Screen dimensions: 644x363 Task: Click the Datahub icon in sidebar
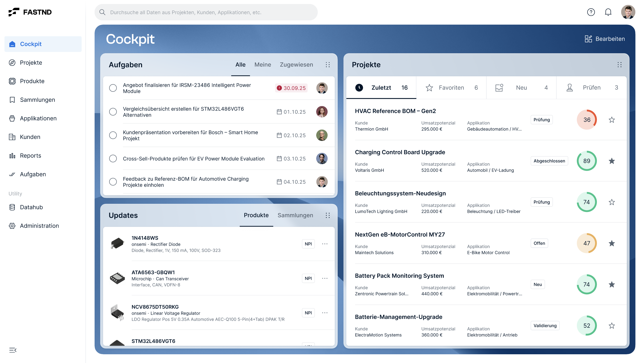tap(12, 207)
